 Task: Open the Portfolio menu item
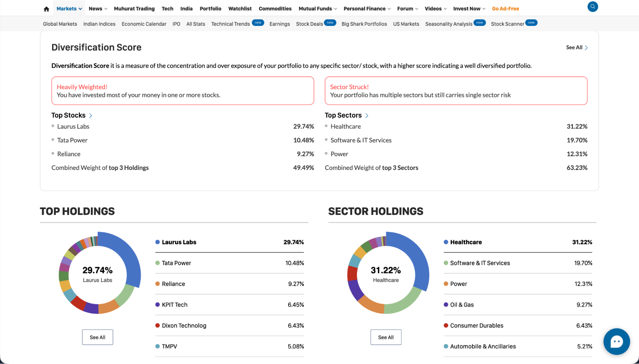(x=210, y=9)
